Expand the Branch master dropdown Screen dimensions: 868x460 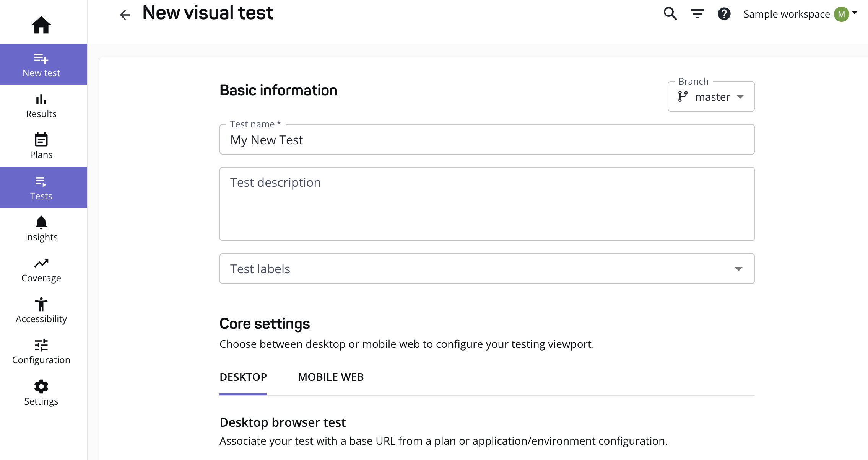click(711, 96)
